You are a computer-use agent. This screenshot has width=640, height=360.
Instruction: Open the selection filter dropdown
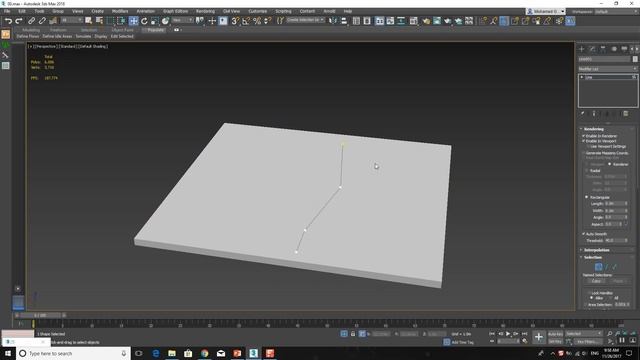click(x=71, y=20)
